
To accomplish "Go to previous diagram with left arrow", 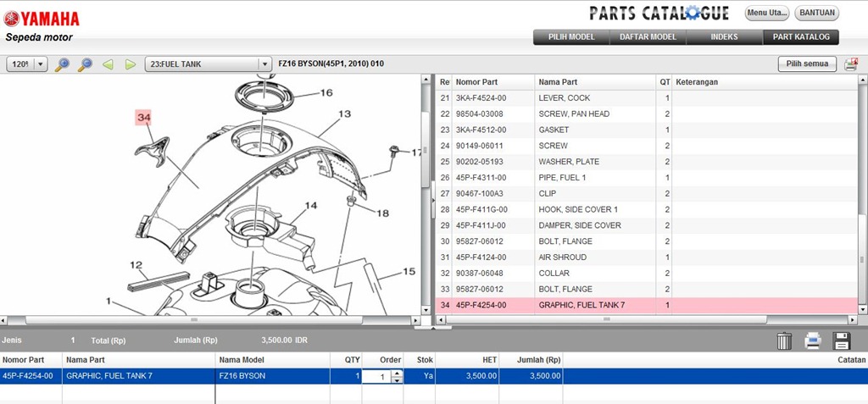I will tap(108, 64).
